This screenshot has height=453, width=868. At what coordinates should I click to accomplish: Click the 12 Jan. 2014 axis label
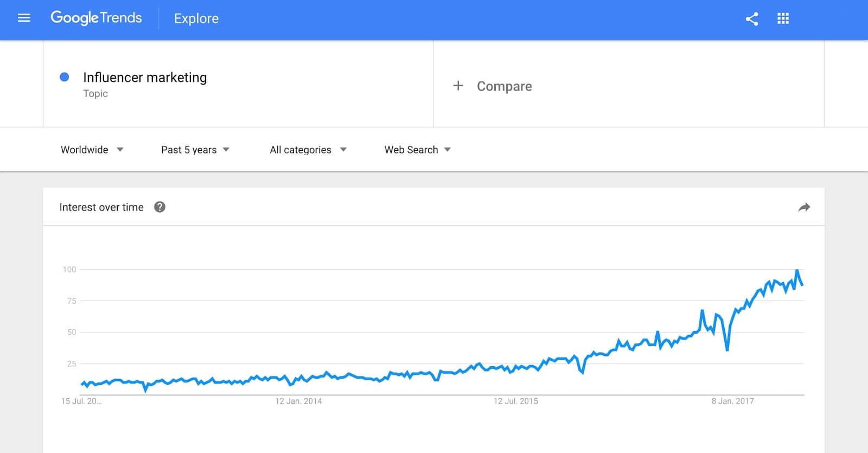click(298, 401)
